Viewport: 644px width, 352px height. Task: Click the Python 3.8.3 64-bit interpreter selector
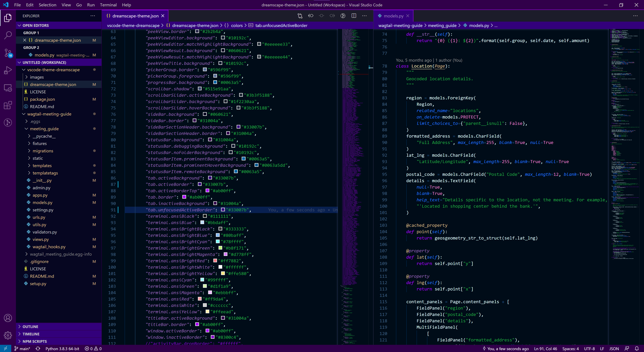tap(62, 348)
